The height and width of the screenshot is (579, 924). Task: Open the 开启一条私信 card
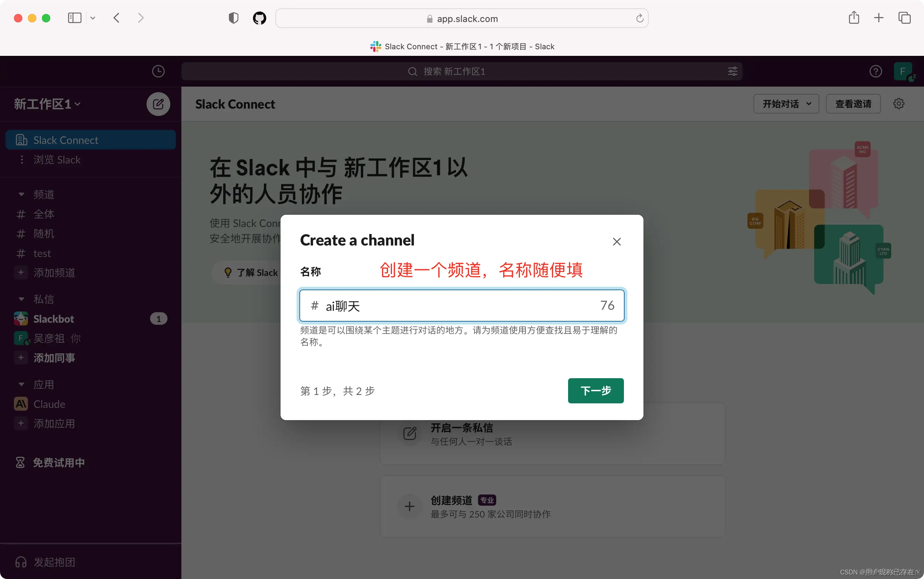tap(552, 434)
